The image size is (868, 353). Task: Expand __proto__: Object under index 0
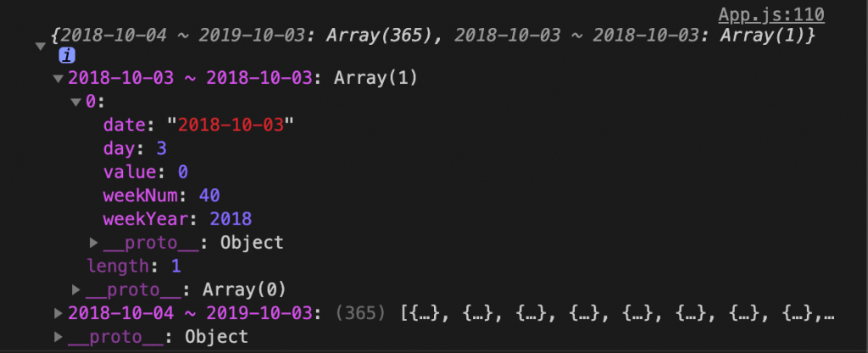tap(93, 242)
